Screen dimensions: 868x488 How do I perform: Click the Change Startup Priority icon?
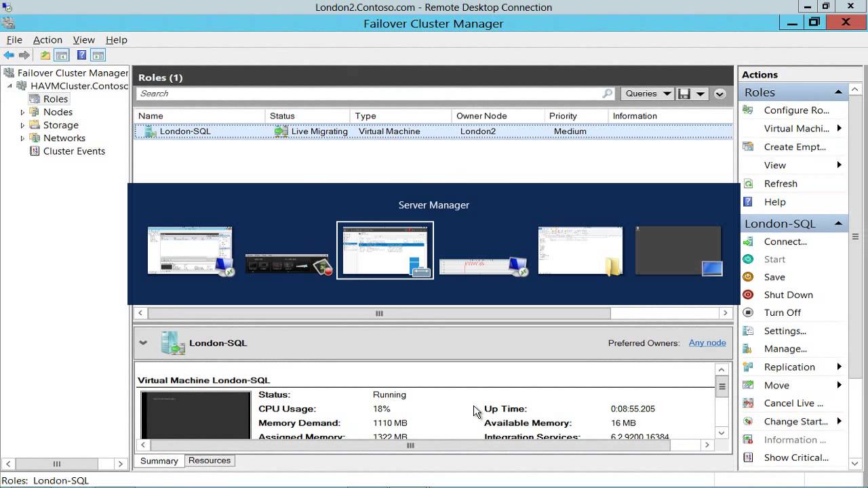point(748,421)
